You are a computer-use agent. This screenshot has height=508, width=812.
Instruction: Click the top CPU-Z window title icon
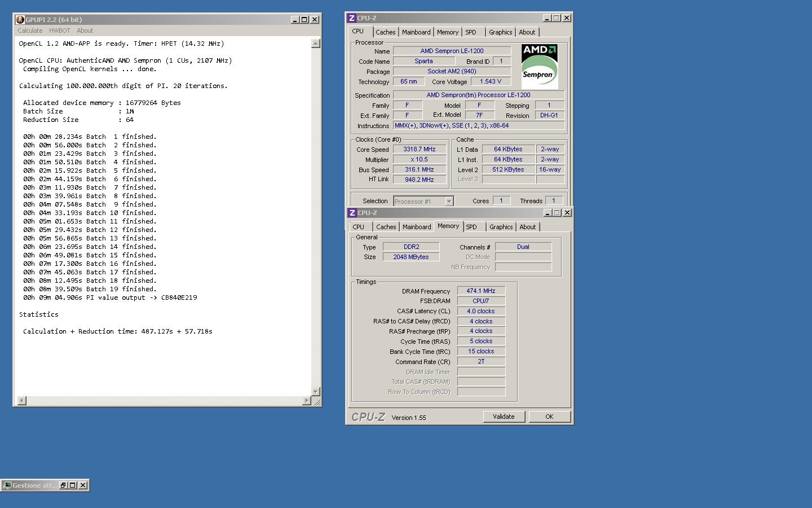pyautogui.click(x=352, y=18)
